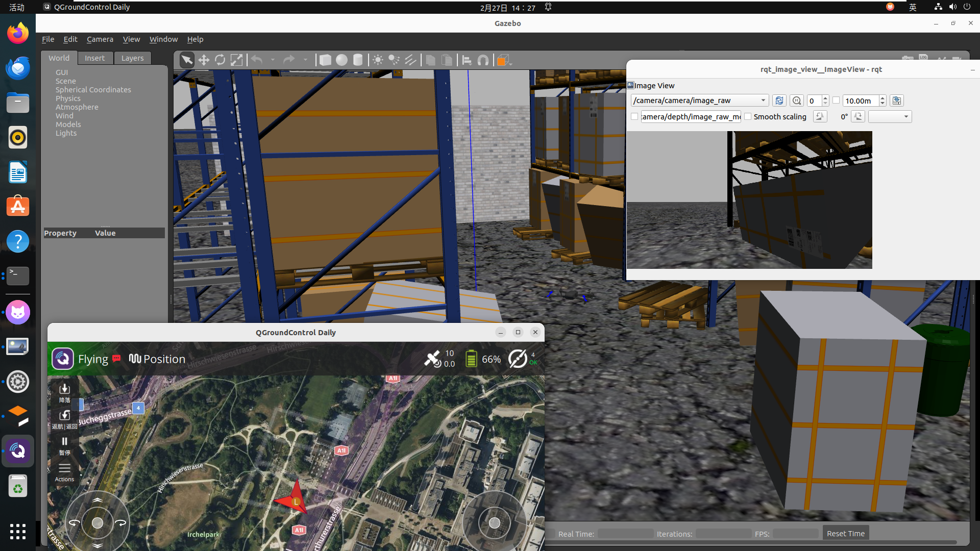Open the Camera menu in Gazebo

[x=100, y=39]
